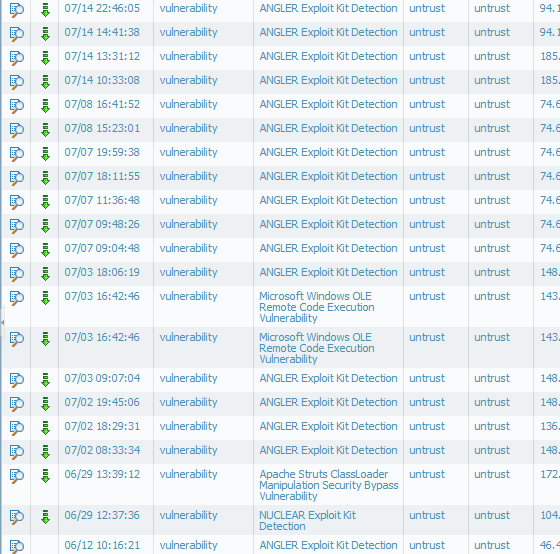The image size is (560, 554).
Task: Click NUCLEAR Exploit Kit Detection threat name
Action: tap(308, 520)
